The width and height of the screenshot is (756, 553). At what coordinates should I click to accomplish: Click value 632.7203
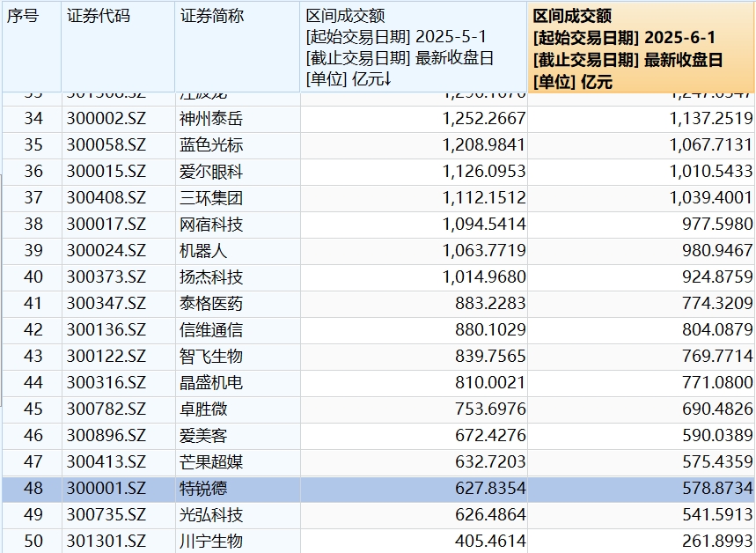pos(490,462)
